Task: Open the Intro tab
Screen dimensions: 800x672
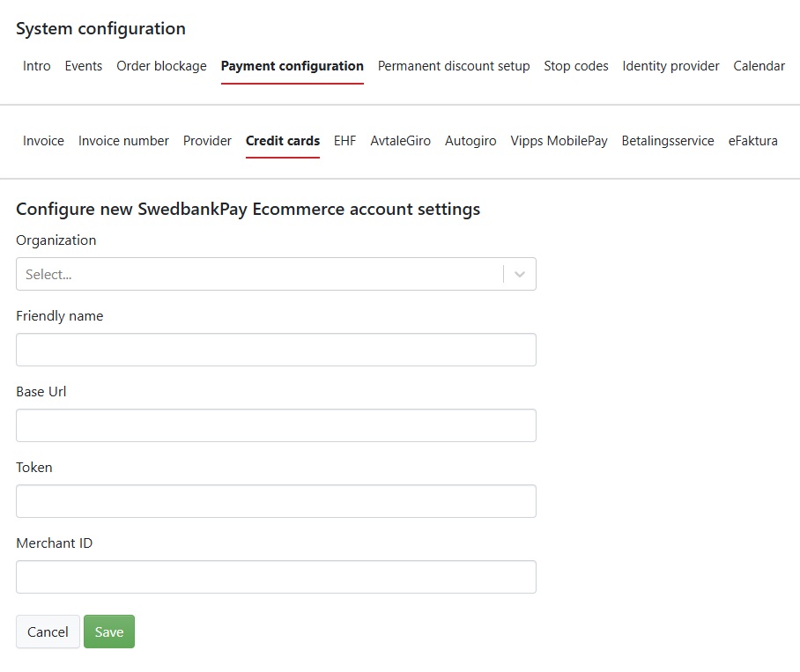Action: [x=37, y=66]
